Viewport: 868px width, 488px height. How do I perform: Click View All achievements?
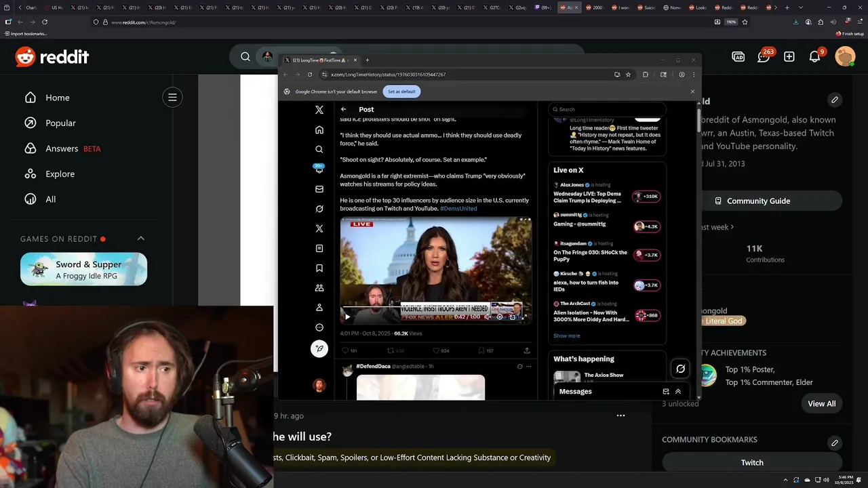(822, 404)
